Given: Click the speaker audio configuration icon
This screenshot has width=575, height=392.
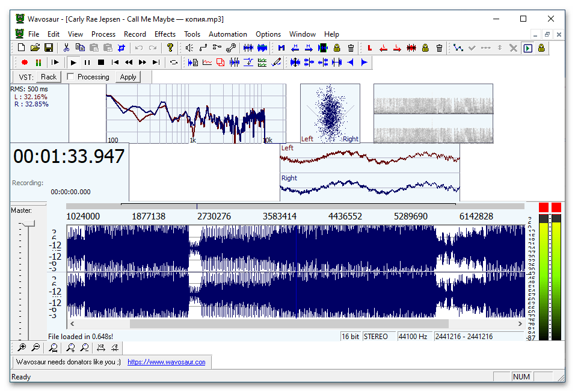Looking at the screenshot, I should click(189, 47).
